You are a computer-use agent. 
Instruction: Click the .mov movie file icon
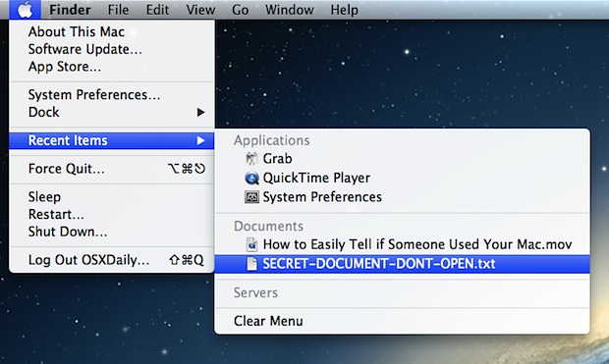coord(251,244)
